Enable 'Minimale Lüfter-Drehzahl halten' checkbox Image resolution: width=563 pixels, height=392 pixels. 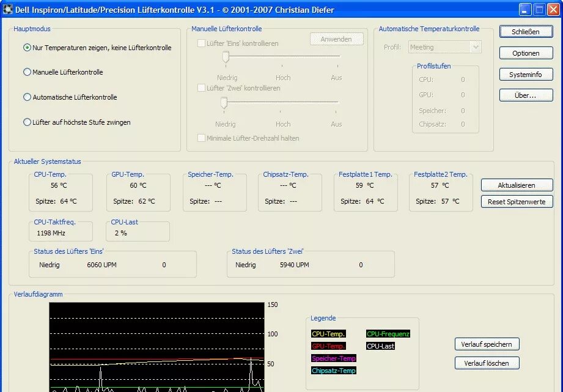(x=202, y=138)
